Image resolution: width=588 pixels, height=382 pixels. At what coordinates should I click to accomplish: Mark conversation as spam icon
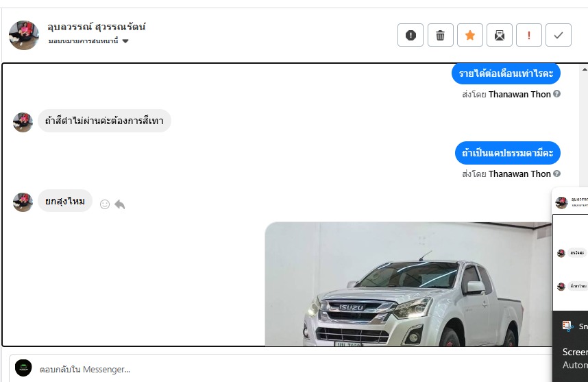click(x=411, y=35)
